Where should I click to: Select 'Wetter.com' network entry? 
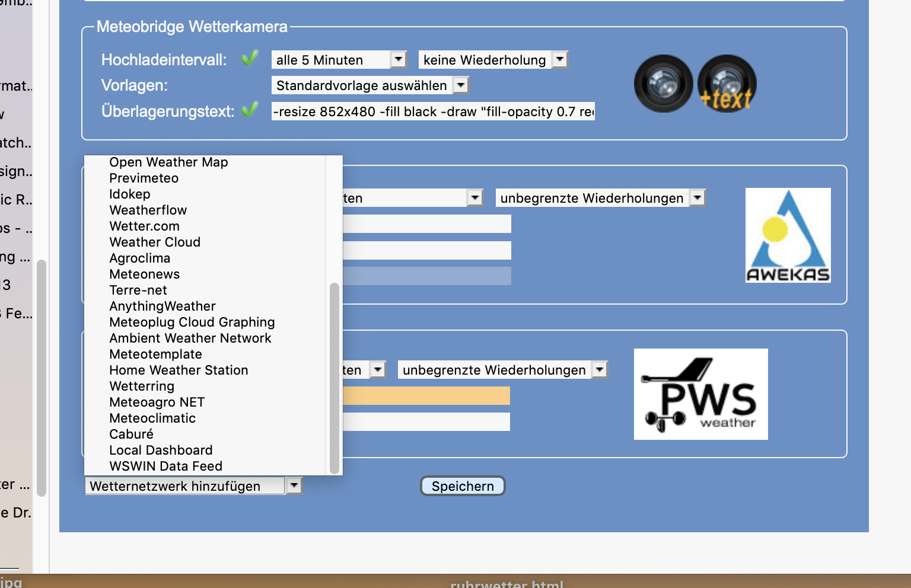(144, 226)
